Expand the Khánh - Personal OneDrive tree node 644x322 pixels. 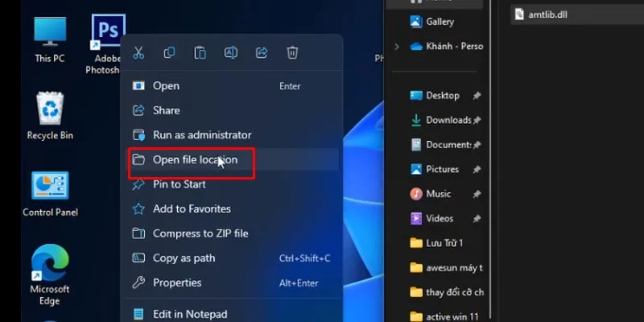tap(396, 47)
